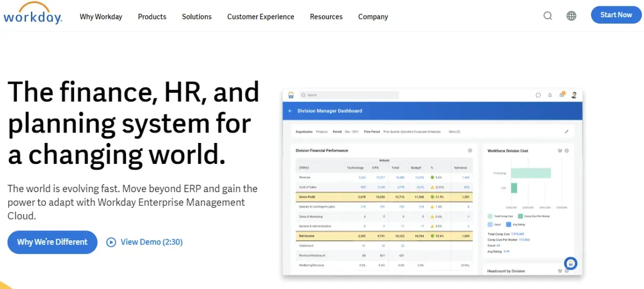The height and width of the screenshot is (289, 644).
Task: Click the filter icon on Headcount by Division
Action: (x=560, y=271)
